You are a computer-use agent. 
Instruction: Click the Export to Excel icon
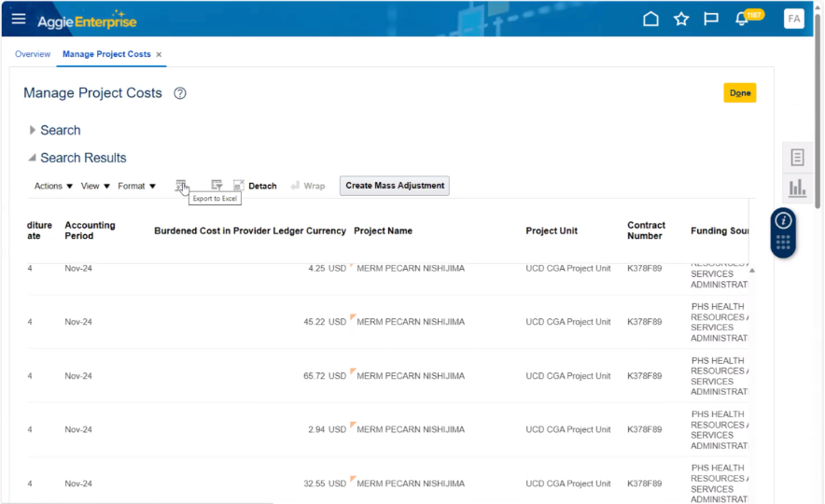[181, 186]
